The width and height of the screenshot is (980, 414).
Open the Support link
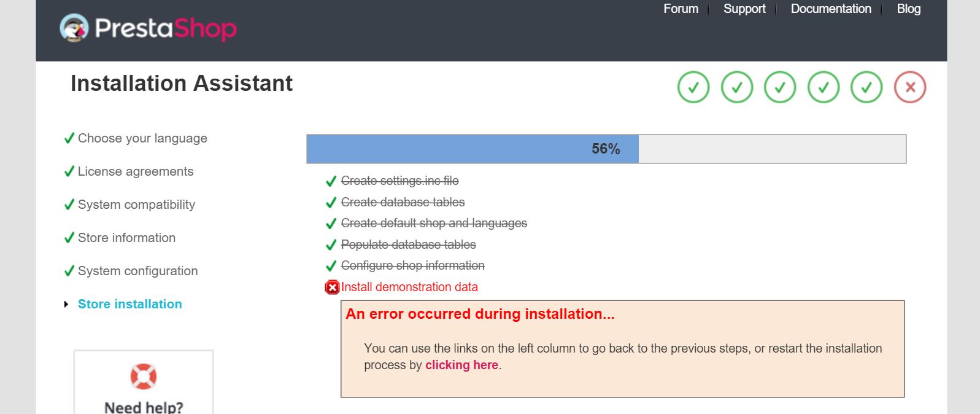pos(744,9)
